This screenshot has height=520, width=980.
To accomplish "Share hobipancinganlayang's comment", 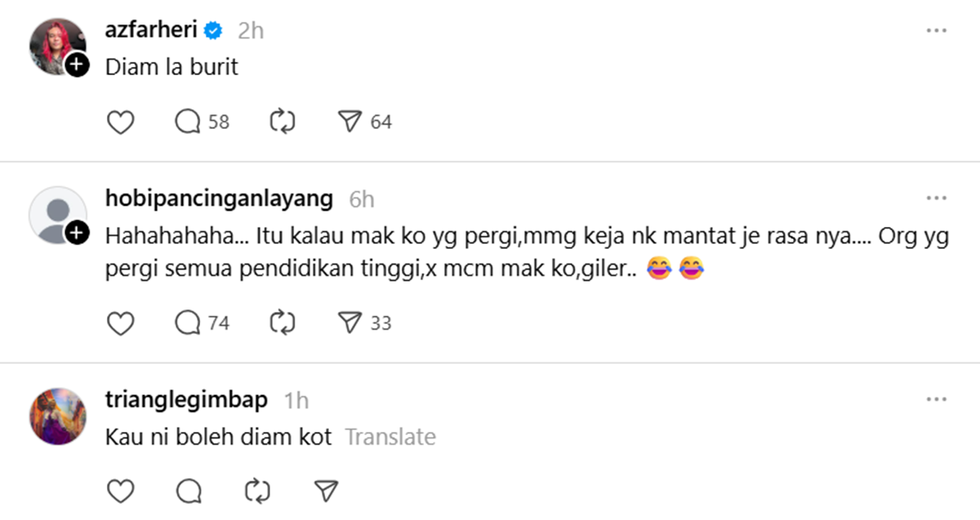I will tap(350, 324).
